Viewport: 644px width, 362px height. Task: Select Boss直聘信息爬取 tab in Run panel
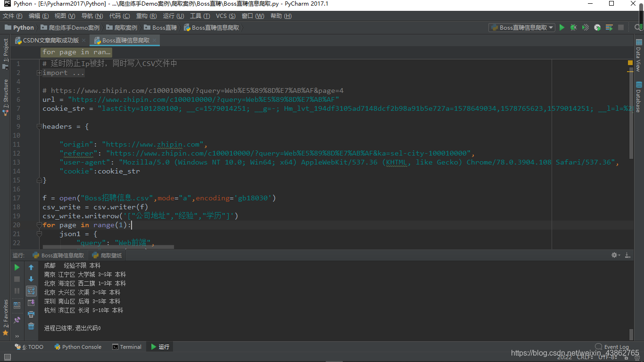[x=58, y=255]
